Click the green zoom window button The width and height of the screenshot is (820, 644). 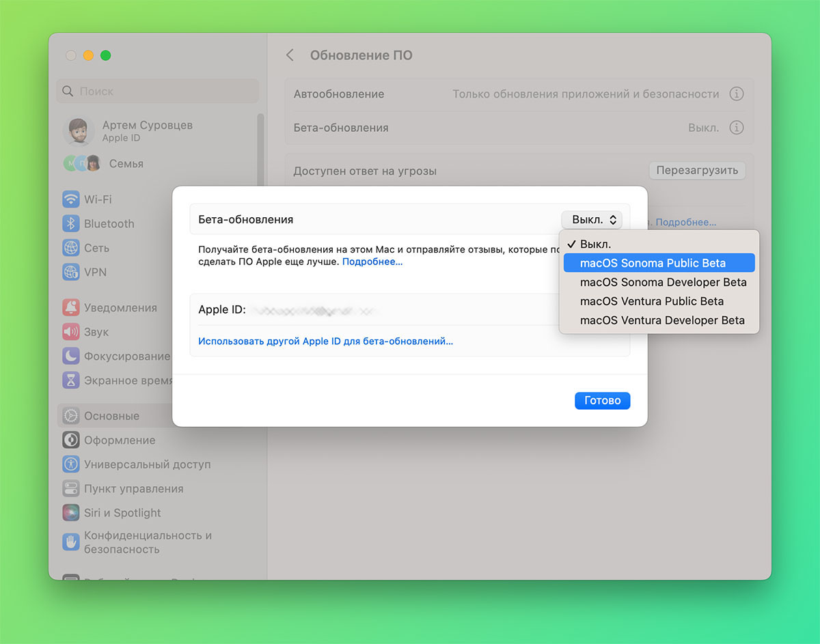tap(105, 55)
